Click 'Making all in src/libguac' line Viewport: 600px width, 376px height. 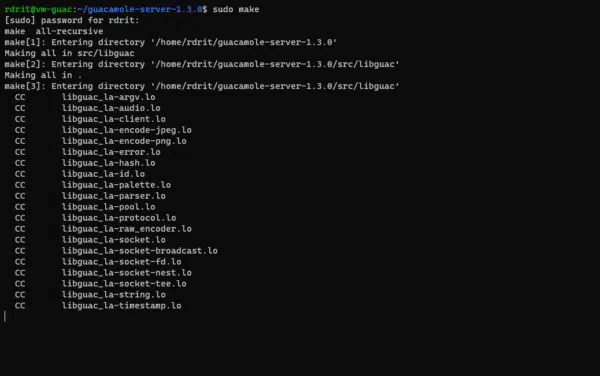click(x=70, y=53)
